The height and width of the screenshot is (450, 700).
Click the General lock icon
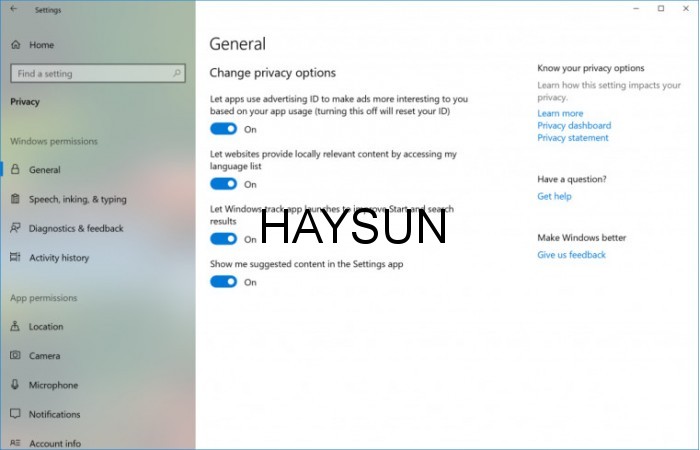15,170
